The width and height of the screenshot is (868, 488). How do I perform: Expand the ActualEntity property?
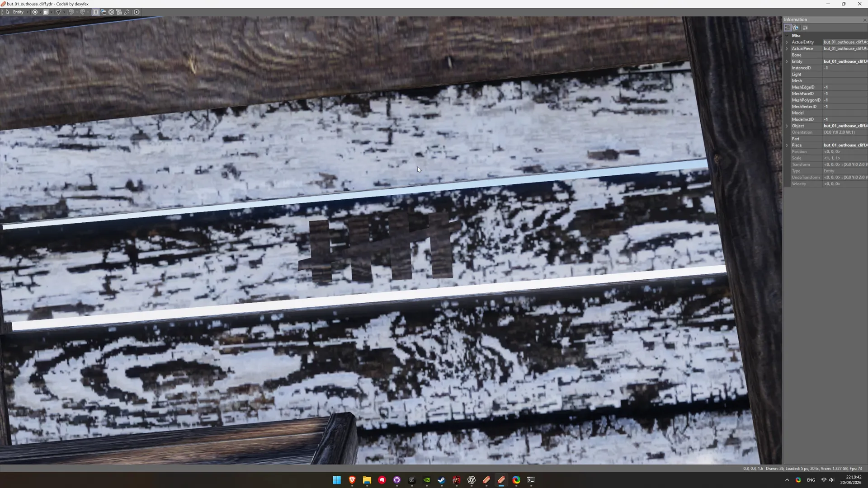tap(787, 42)
